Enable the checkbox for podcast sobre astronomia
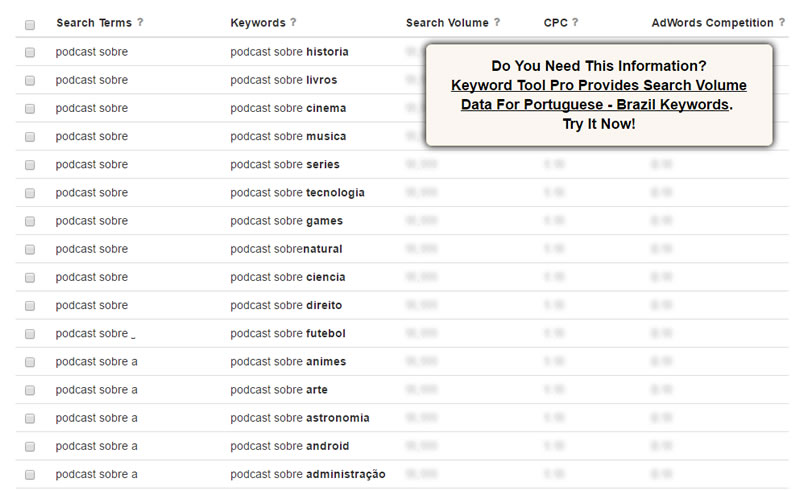 (x=30, y=418)
